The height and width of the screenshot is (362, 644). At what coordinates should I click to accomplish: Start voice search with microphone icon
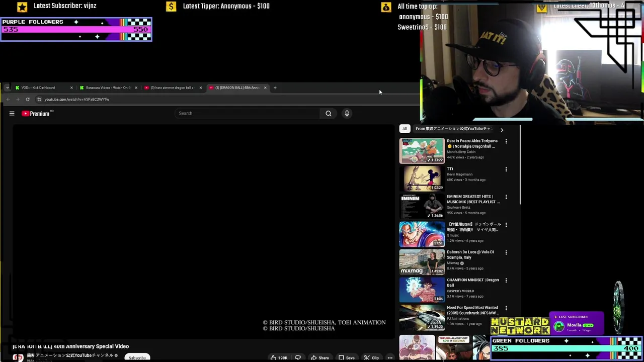tap(347, 114)
